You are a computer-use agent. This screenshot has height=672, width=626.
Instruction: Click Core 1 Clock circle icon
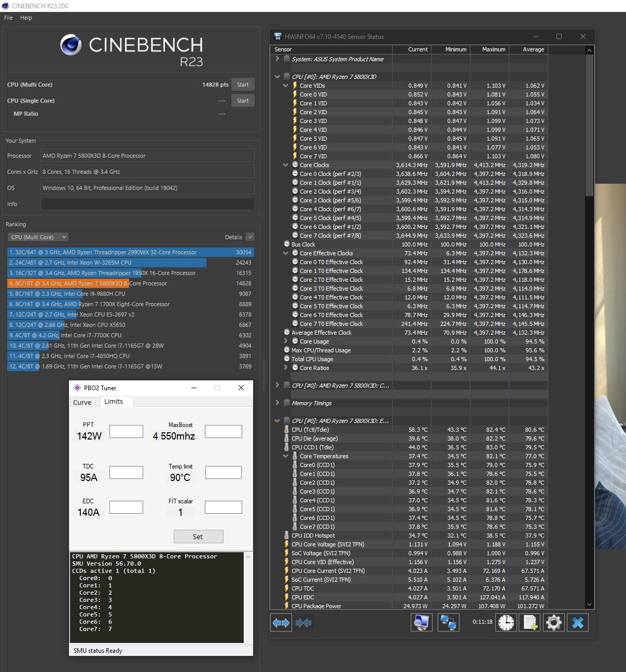(x=295, y=183)
